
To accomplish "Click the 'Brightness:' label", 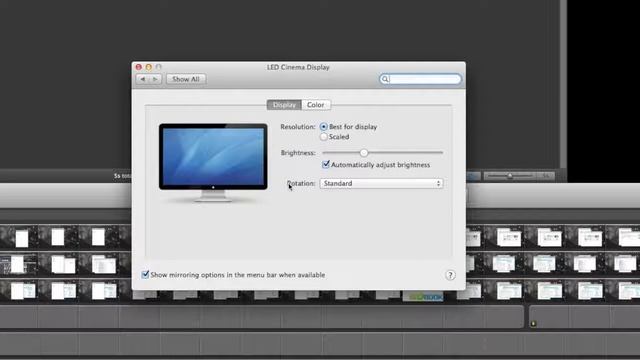I will pyautogui.click(x=298, y=153).
